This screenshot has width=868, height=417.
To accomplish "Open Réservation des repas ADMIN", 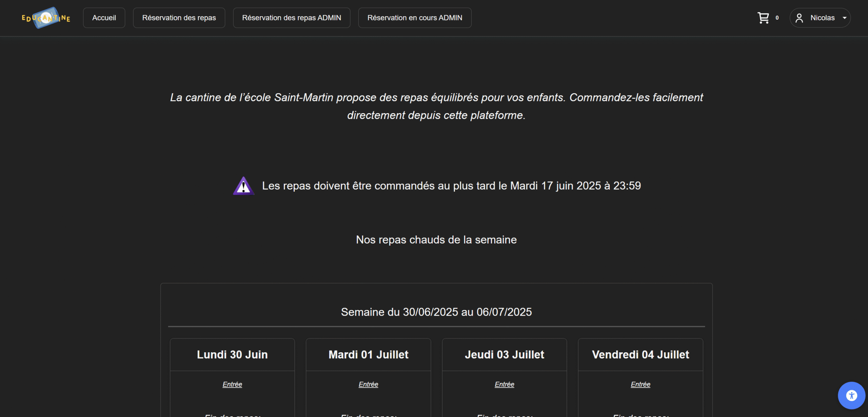I will [x=291, y=18].
